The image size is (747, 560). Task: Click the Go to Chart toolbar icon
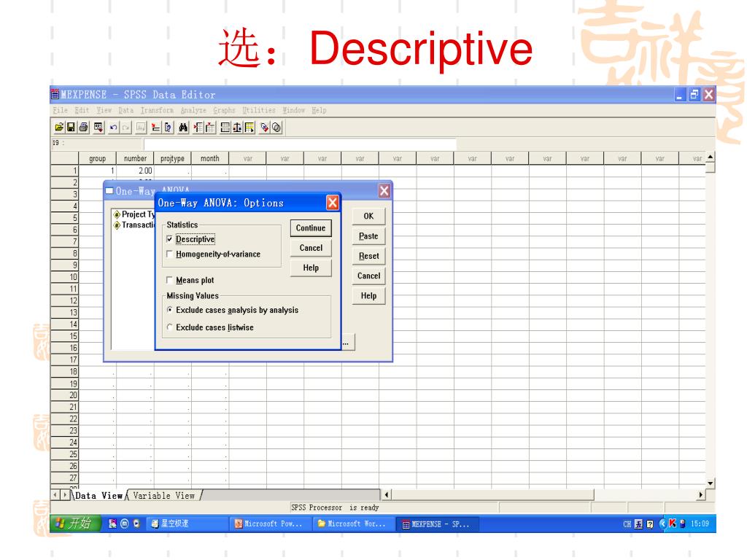click(141, 128)
